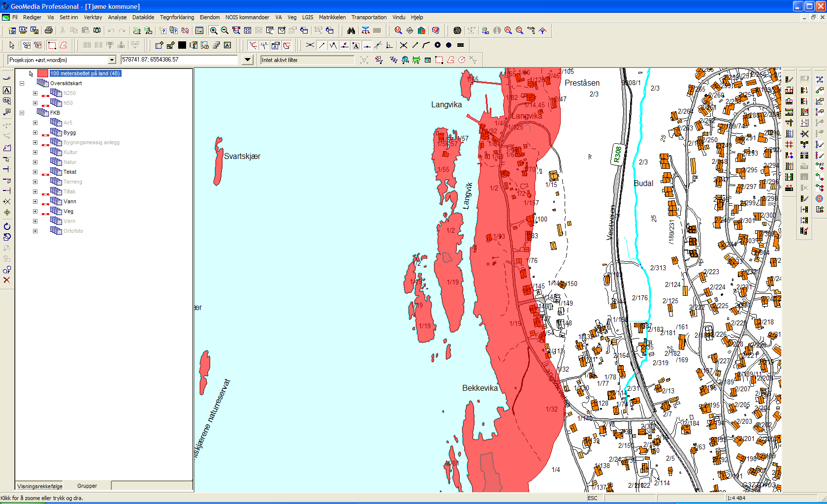Click the red circle target icon in right toolbar
The height and width of the screenshot is (504, 827).
[819, 199]
